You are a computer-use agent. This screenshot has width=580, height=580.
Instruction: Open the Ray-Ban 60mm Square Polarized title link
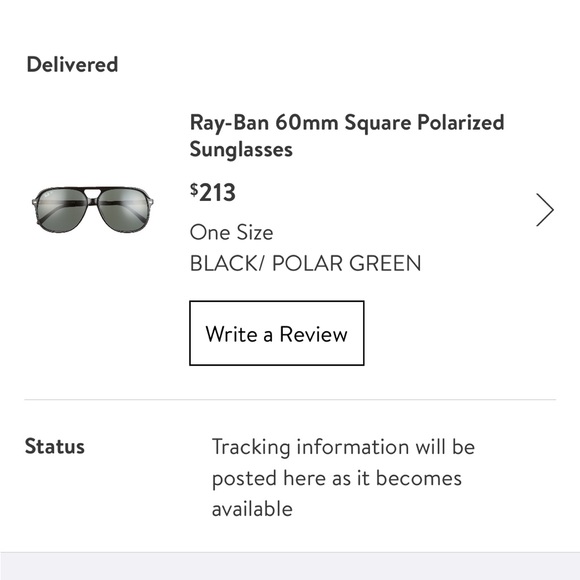[x=347, y=135]
